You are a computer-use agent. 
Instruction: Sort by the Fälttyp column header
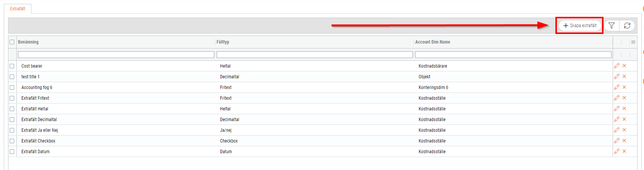pyautogui.click(x=223, y=42)
